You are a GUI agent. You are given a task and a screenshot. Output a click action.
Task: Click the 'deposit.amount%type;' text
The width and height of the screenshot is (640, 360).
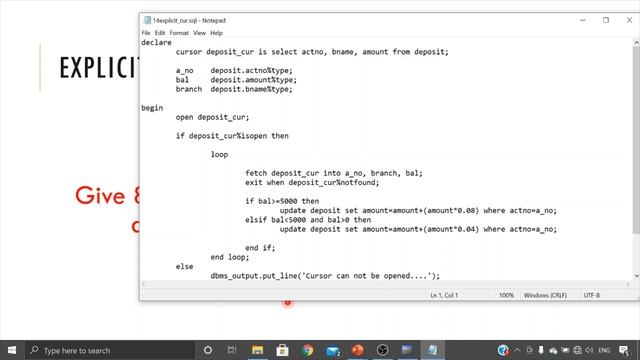(253, 80)
